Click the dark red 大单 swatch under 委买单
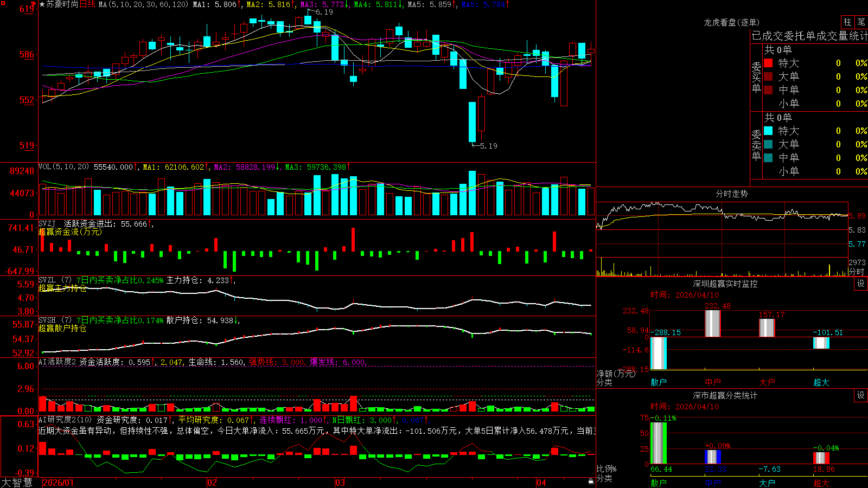Screen dimensions: 868x488 click(x=768, y=76)
